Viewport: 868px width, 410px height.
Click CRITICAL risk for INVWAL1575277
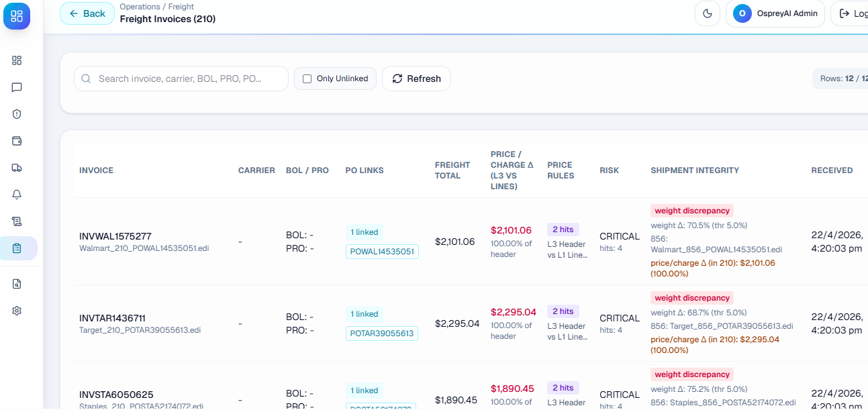620,236
